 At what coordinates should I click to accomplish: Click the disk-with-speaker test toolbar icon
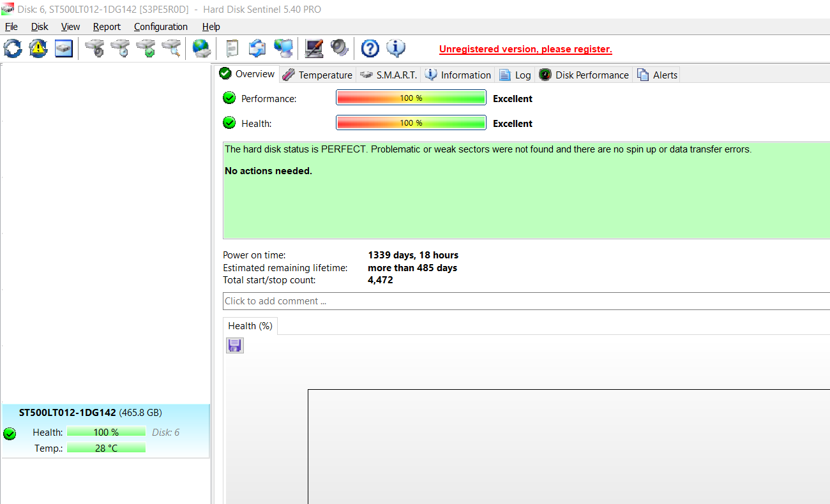point(94,48)
